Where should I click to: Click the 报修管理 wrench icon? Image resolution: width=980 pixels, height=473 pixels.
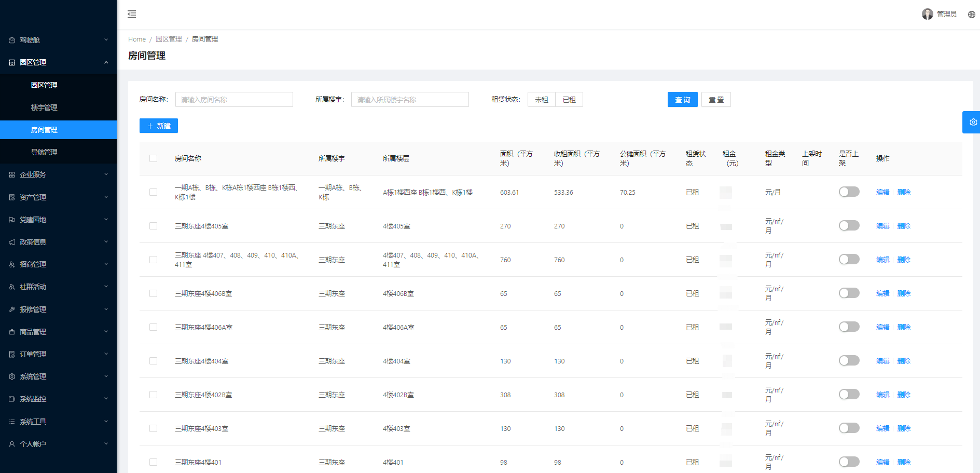coord(12,309)
